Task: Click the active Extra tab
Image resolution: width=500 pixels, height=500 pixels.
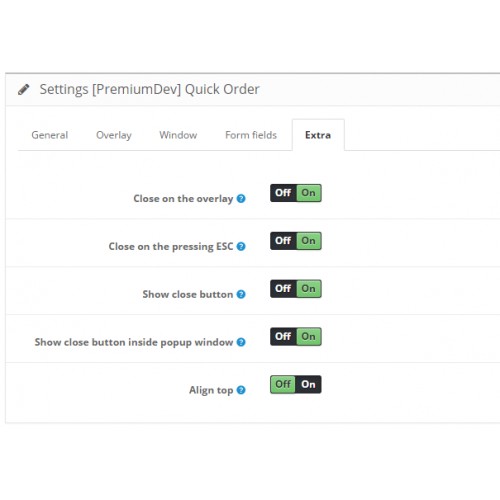Action: click(x=318, y=135)
